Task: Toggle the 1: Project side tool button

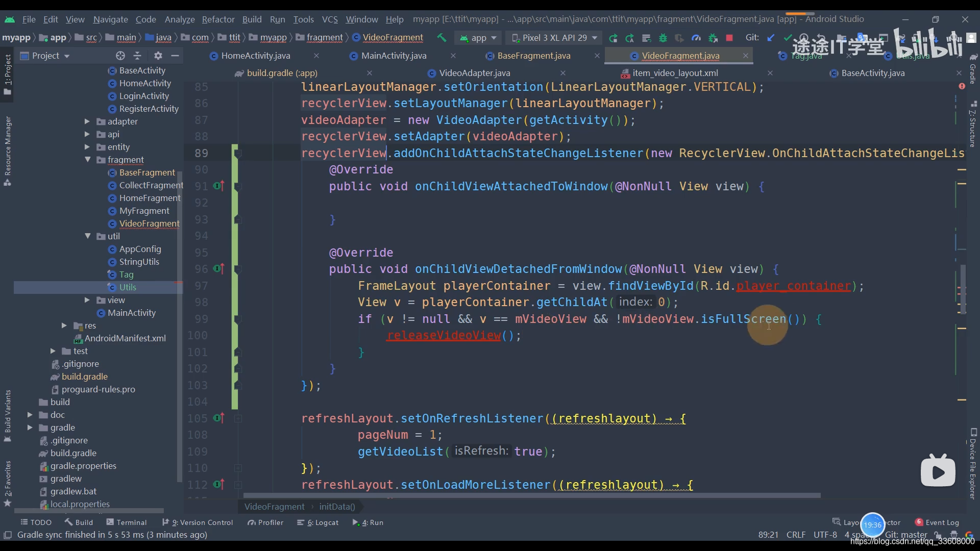Action: (x=7, y=74)
